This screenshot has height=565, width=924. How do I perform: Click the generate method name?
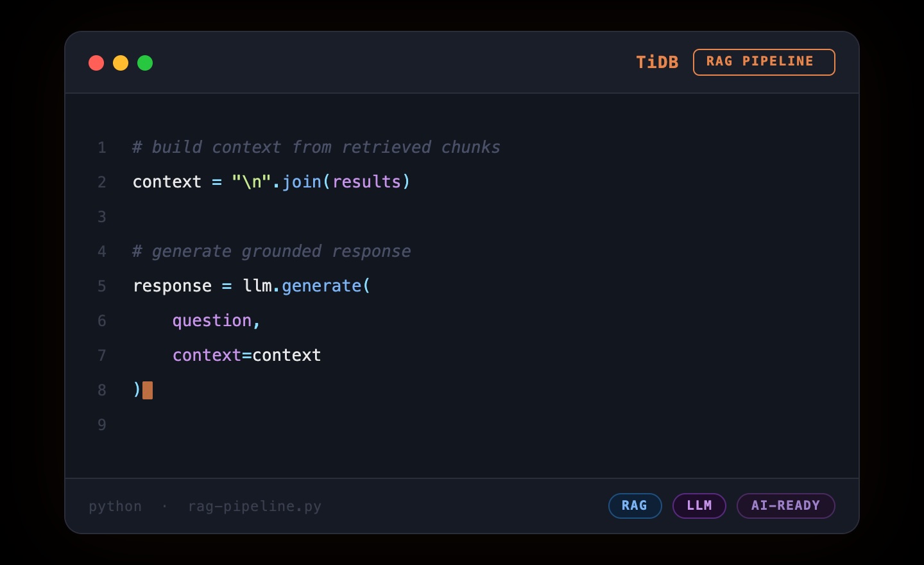321,286
